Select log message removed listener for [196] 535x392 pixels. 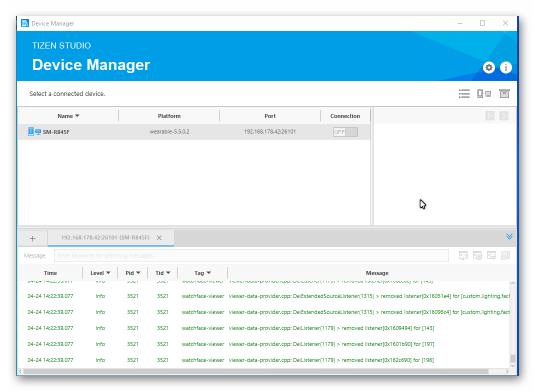(331, 360)
